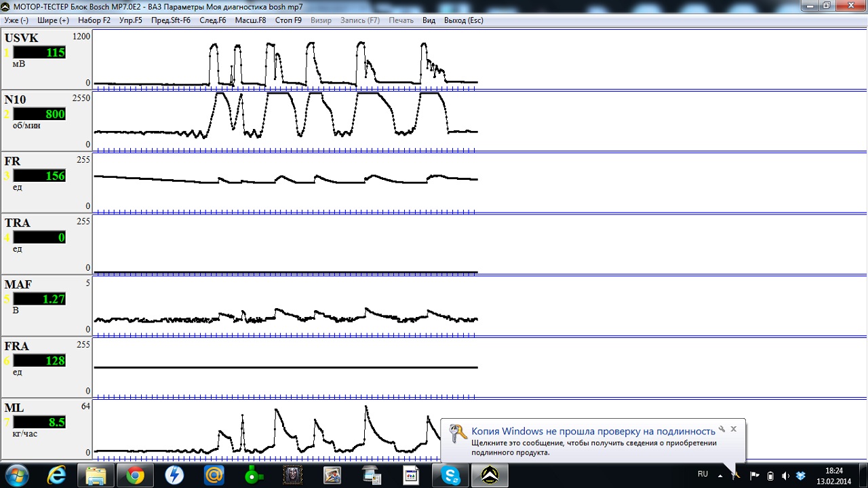Open Windows Explorer folder icon
868x488 pixels.
coord(96,475)
